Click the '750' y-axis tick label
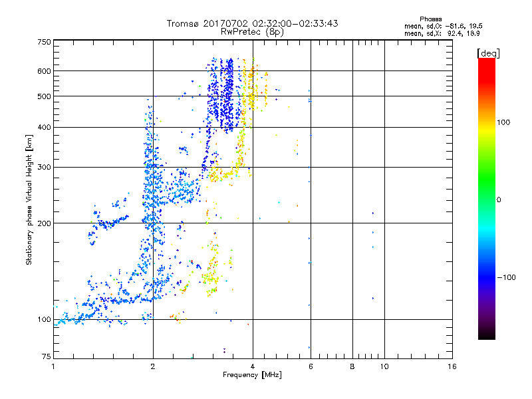This screenshot has width=532, height=399. 44,42
